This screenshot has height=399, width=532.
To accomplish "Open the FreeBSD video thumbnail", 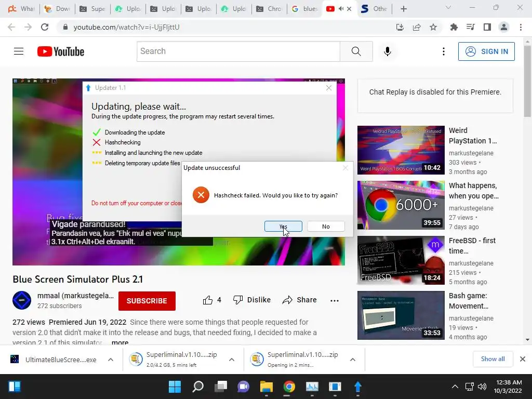I will tap(401, 260).
